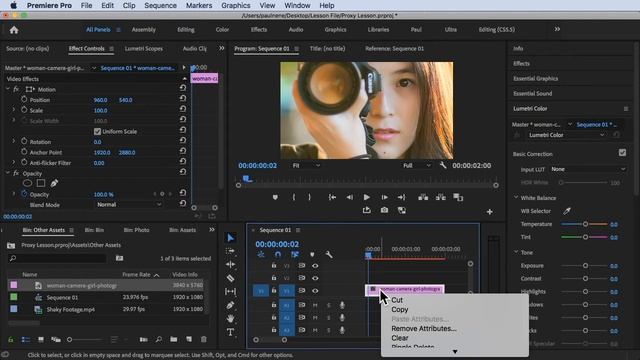Play the sequence in Program monitor
Image resolution: width=640 pixels, height=360 pixels.
(x=367, y=197)
